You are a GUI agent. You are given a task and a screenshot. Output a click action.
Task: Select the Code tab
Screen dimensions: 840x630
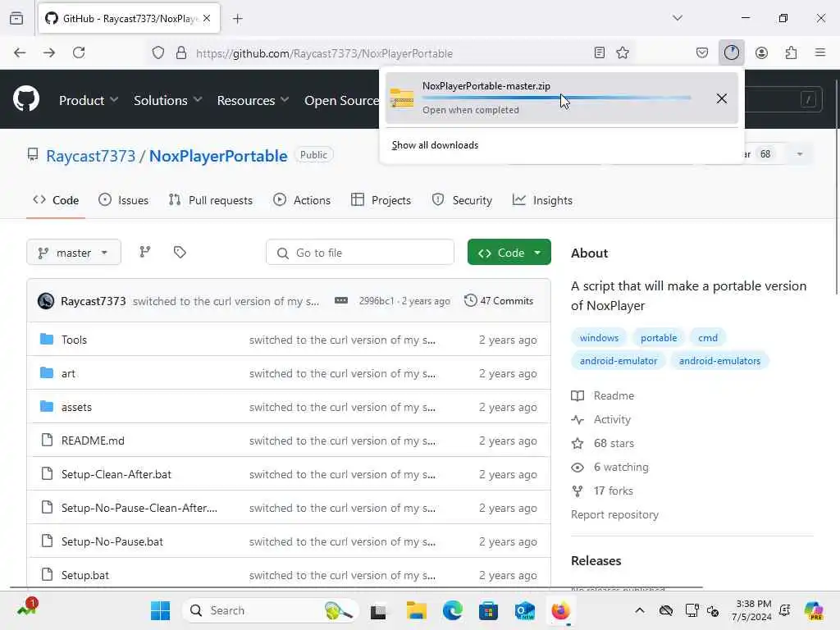pos(56,200)
